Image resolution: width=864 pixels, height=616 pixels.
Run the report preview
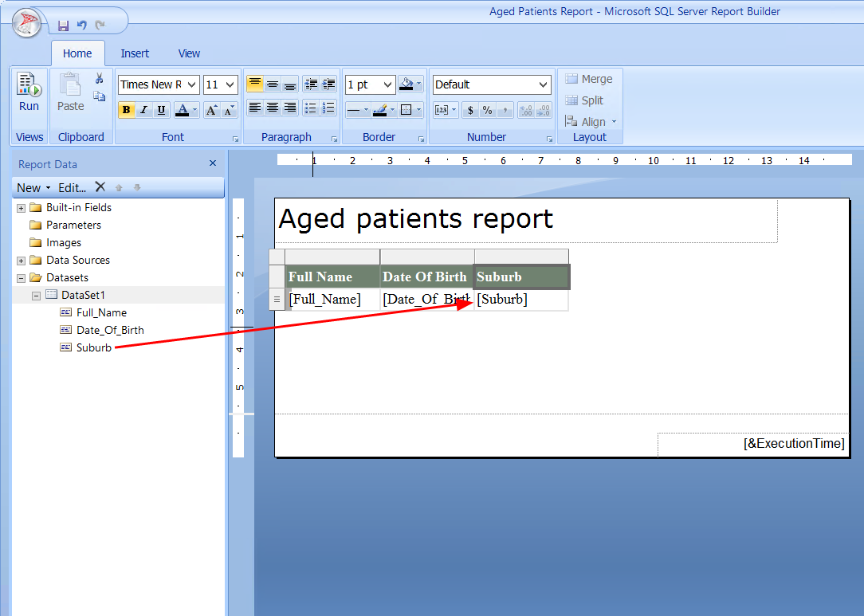click(x=29, y=92)
